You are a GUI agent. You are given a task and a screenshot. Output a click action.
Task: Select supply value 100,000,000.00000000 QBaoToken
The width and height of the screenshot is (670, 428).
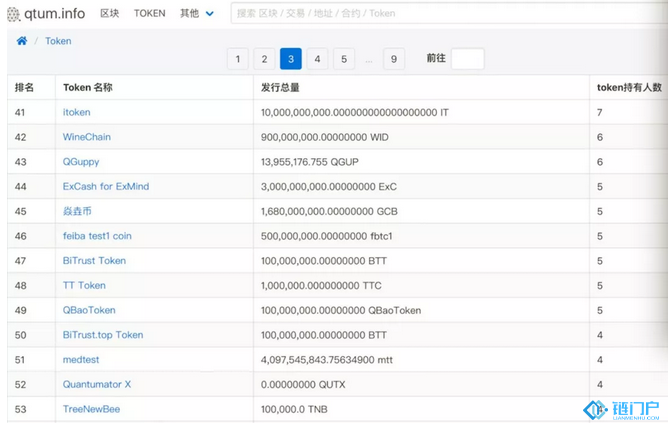[x=341, y=311]
